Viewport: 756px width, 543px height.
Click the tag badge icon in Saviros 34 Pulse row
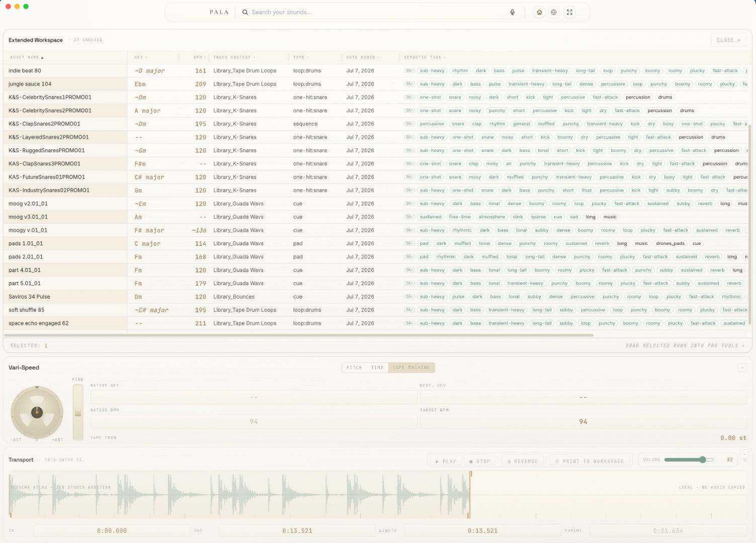click(409, 297)
